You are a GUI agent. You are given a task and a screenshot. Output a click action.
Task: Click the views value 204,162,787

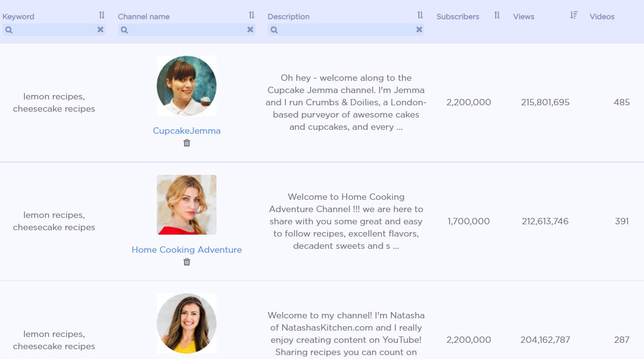click(545, 339)
